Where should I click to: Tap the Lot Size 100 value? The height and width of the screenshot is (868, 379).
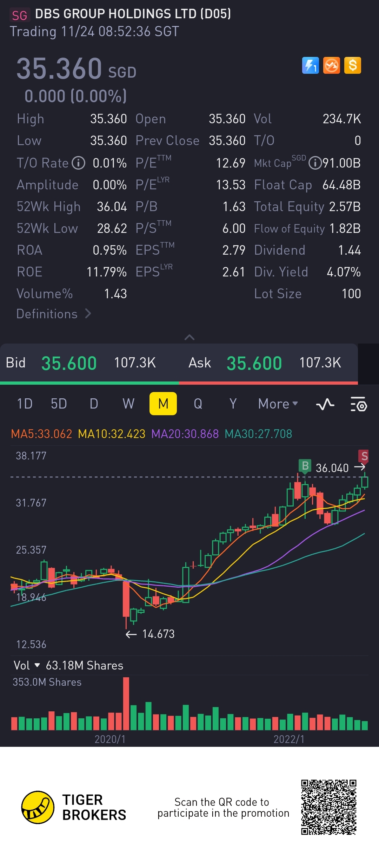[351, 294]
